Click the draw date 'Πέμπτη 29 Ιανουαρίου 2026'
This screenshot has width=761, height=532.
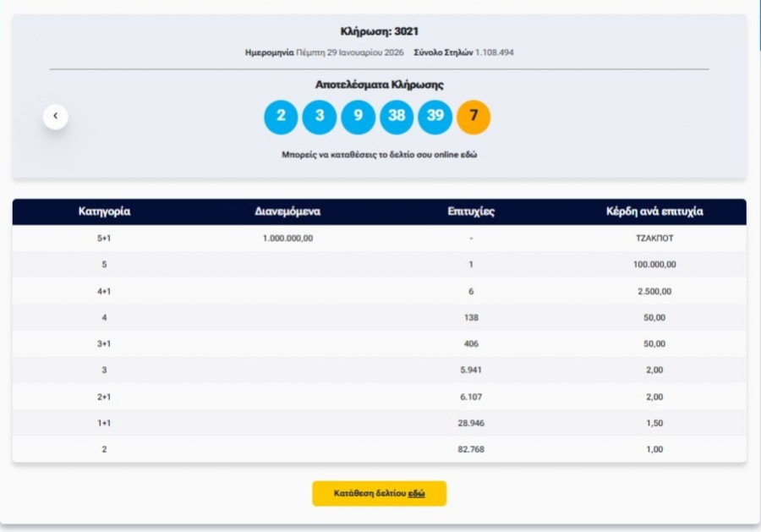348,52
